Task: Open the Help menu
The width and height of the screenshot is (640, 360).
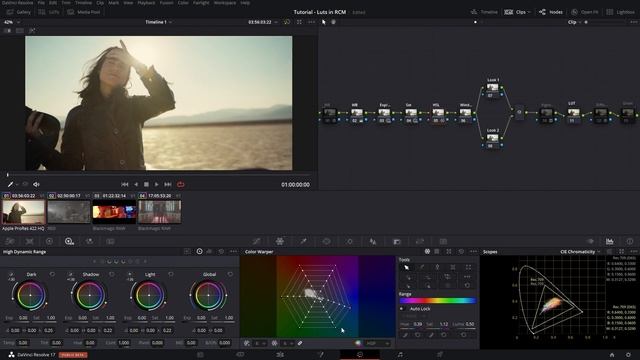Action: tap(245, 2)
